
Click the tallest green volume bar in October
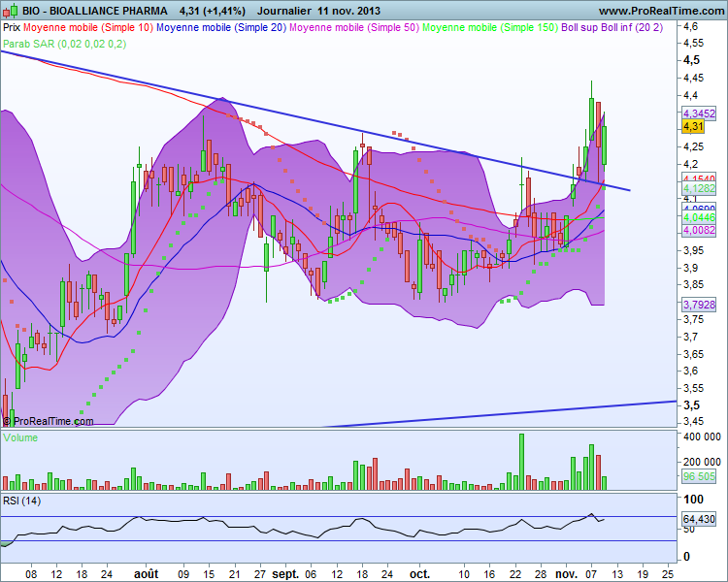click(x=521, y=462)
